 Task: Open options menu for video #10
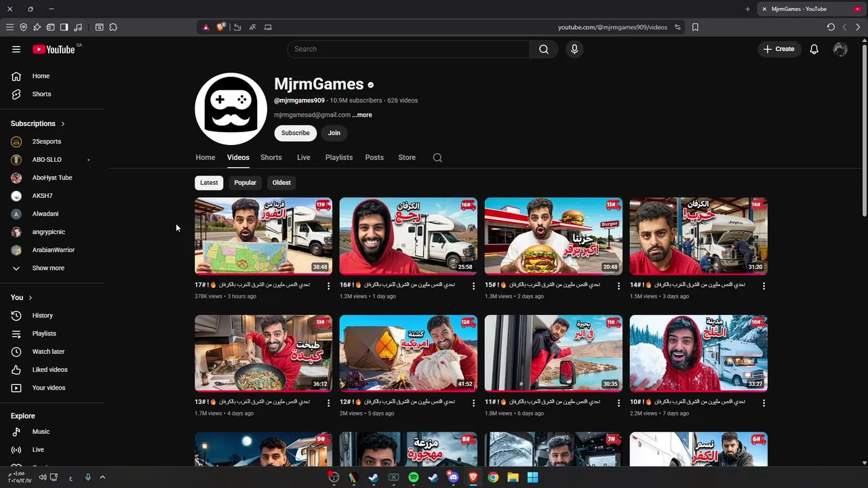(764, 403)
